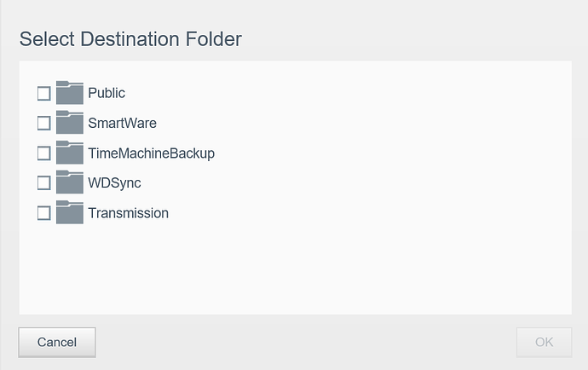This screenshot has height=370, width=588.
Task: Click the Select Destination Folder heading
Action: pos(130,38)
